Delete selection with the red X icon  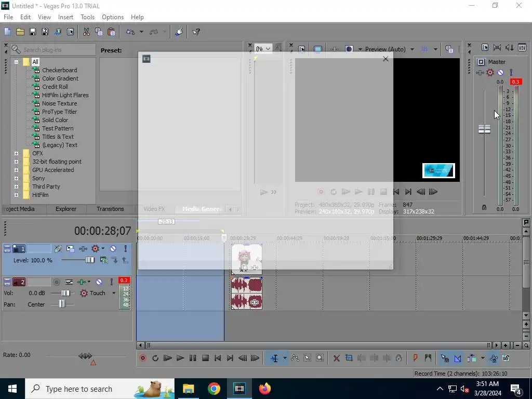(336, 358)
